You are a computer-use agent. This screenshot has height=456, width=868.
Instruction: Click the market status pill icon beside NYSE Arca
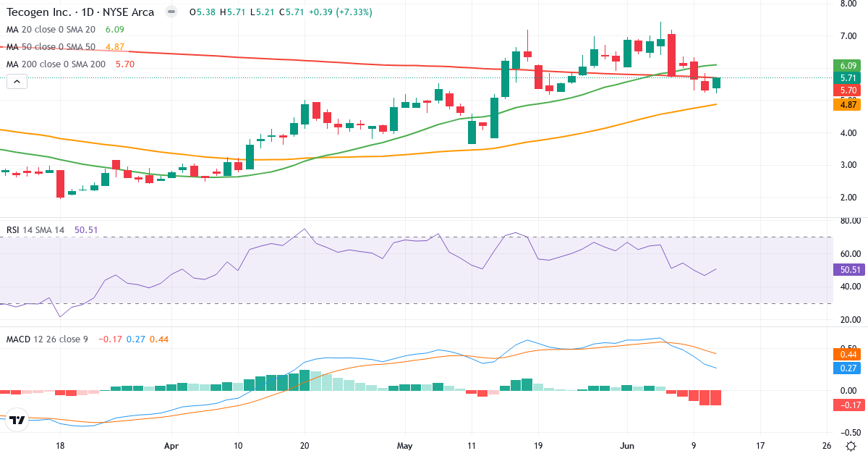171,12
